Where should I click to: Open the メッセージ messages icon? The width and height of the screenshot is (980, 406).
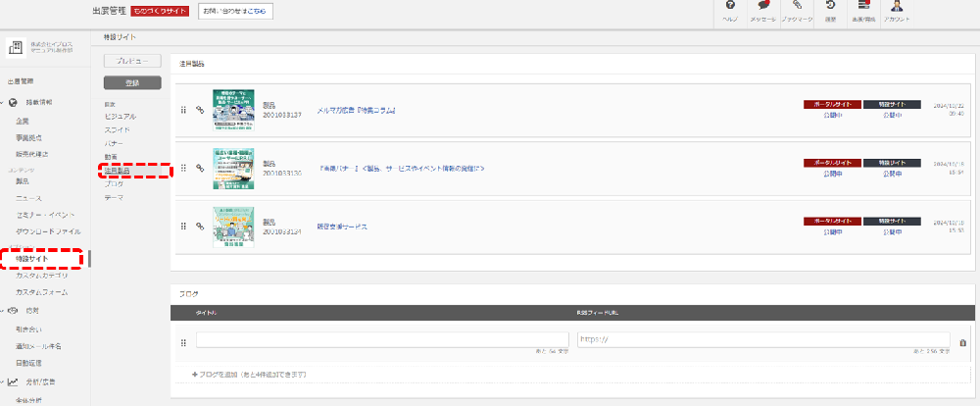click(x=762, y=8)
